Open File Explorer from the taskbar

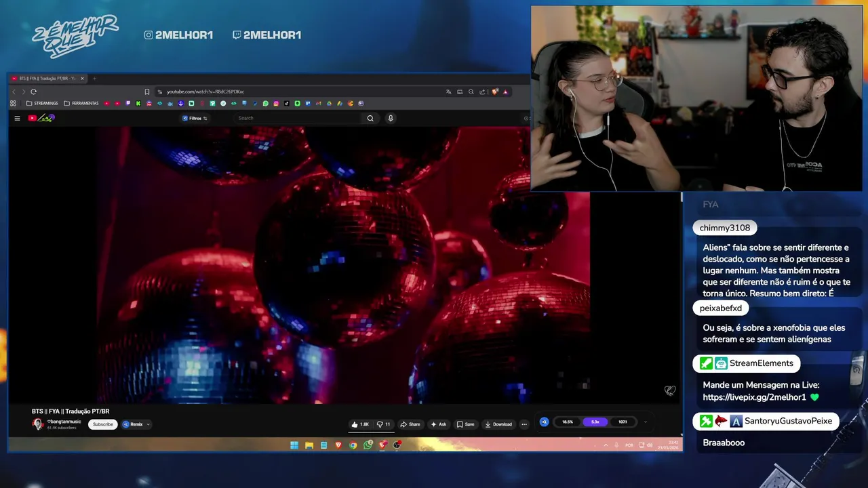click(x=309, y=445)
